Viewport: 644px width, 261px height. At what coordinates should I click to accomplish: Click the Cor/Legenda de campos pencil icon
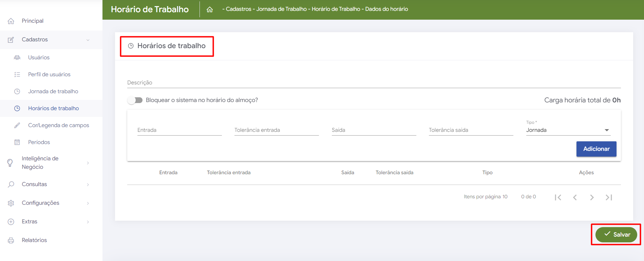[x=17, y=125]
